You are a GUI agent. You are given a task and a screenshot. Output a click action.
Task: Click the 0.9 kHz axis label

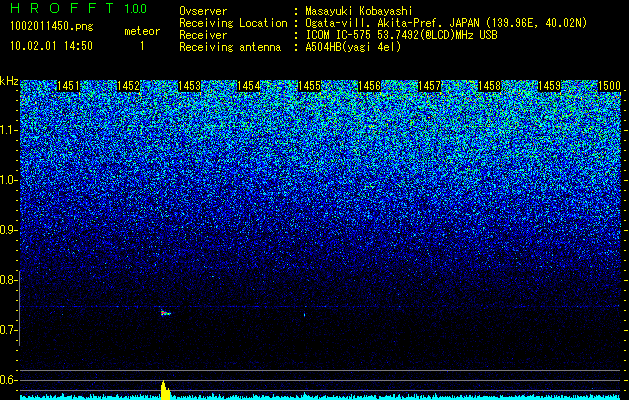click(x=8, y=230)
